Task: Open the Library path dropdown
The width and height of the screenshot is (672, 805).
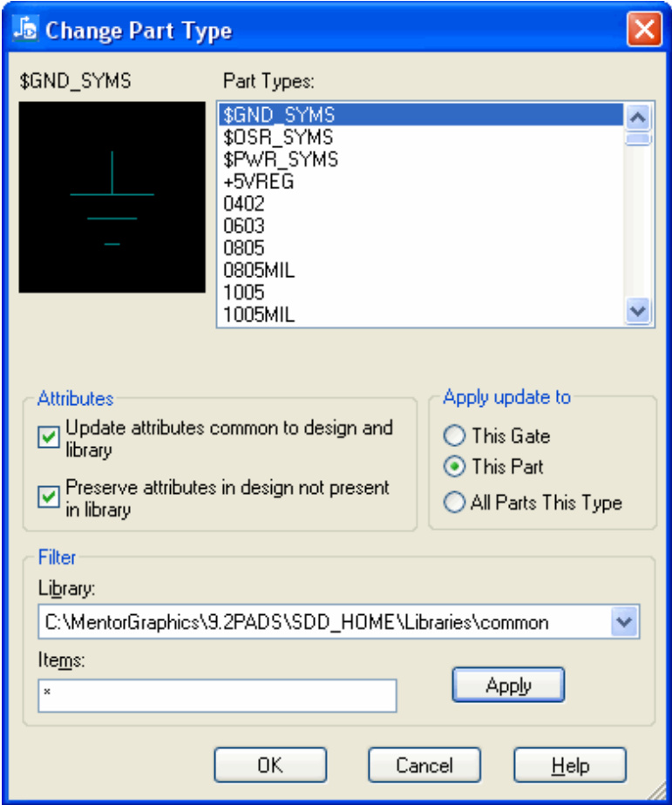Action: click(622, 622)
